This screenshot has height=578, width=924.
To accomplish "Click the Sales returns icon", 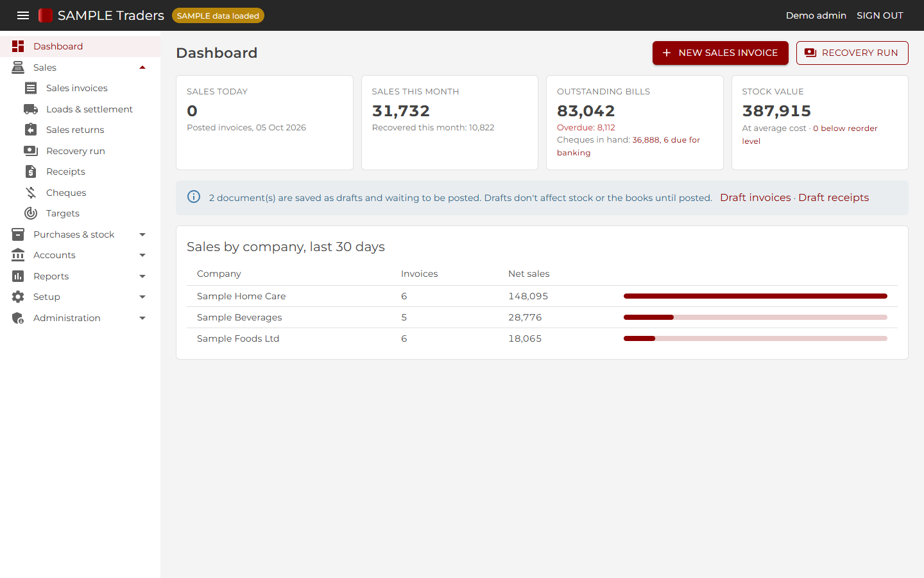I will pyautogui.click(x=31, y=130).
